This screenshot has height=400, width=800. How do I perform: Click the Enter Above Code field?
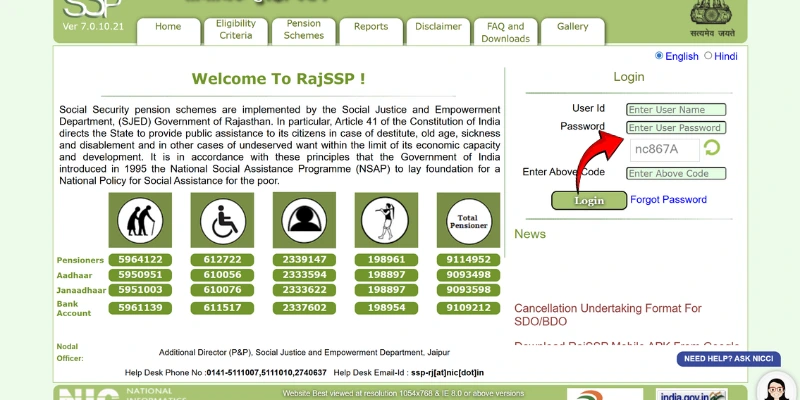[x=676, y=173]
